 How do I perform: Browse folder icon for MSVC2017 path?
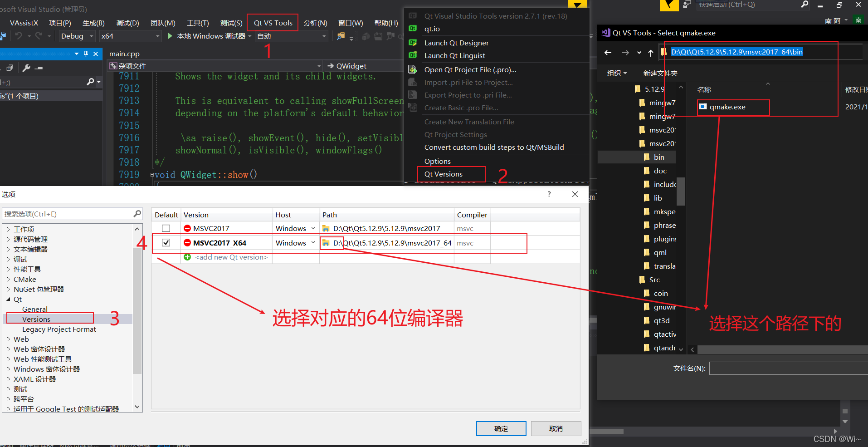tap(326, 228)
